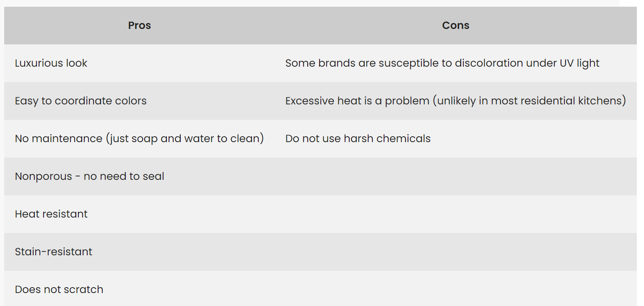Click the "Pros" column header

coord(139,26)
